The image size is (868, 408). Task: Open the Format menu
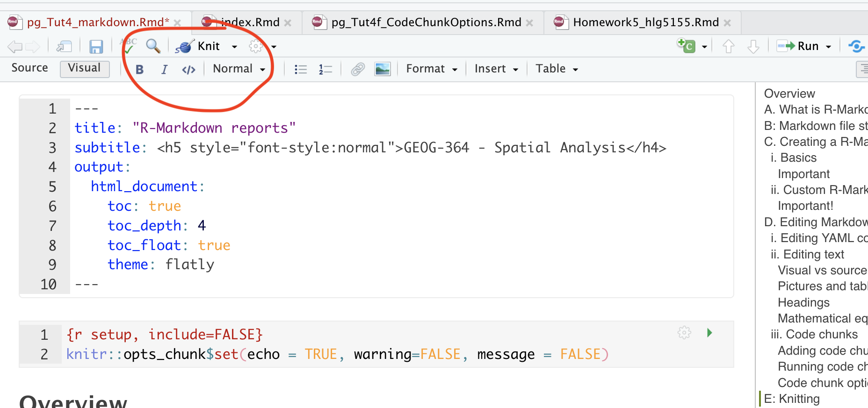pyautogui.click(x=431, y=69)
